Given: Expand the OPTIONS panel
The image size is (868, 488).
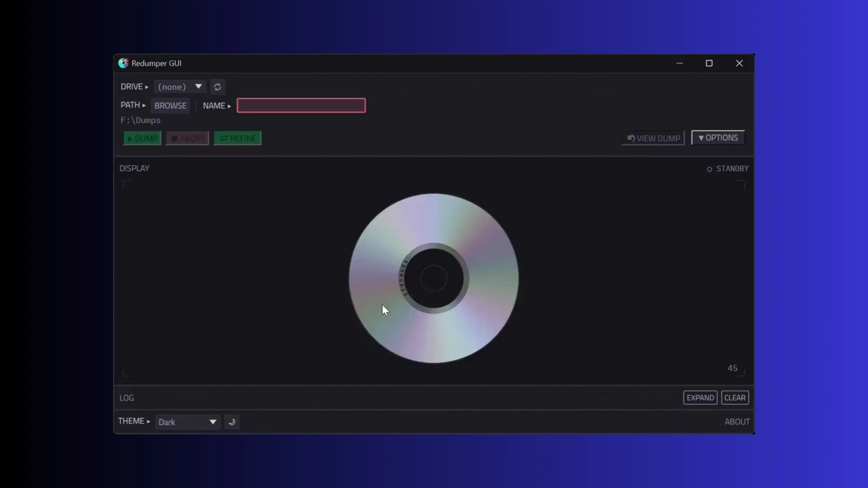Looking at the screenshot, I should (718, 137).
